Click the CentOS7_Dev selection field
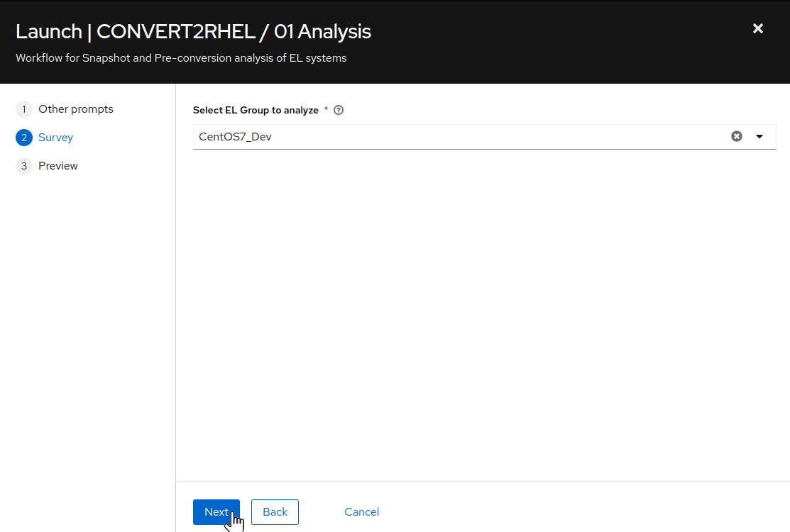790x532 pixels. [x=484, y=137]
